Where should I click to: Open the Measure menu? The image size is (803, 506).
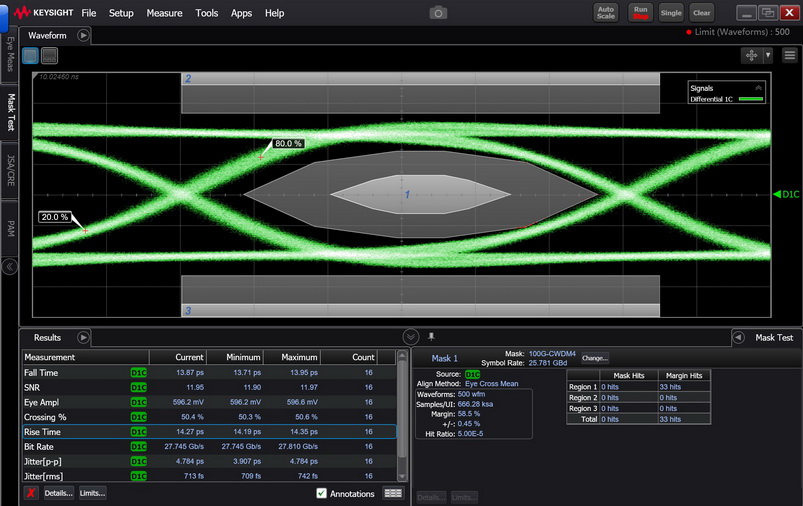coord(164,13)
